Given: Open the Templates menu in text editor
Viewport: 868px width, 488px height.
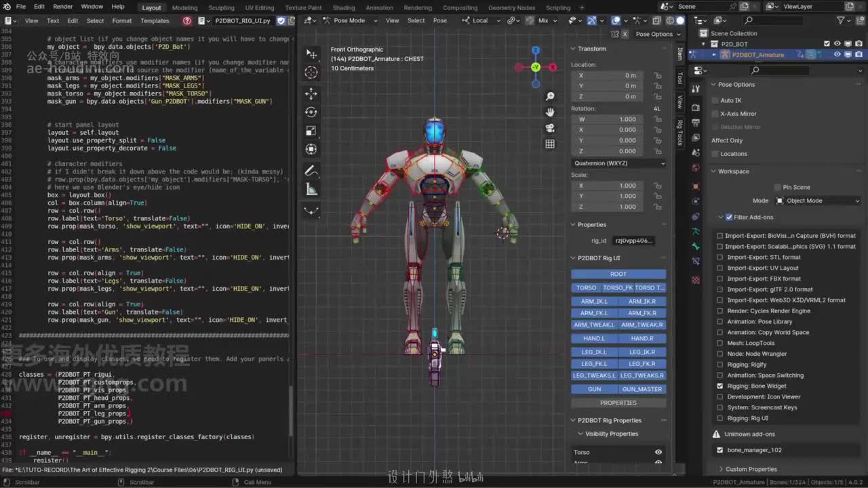Looking at the screenshot, I should click(155, 20).
